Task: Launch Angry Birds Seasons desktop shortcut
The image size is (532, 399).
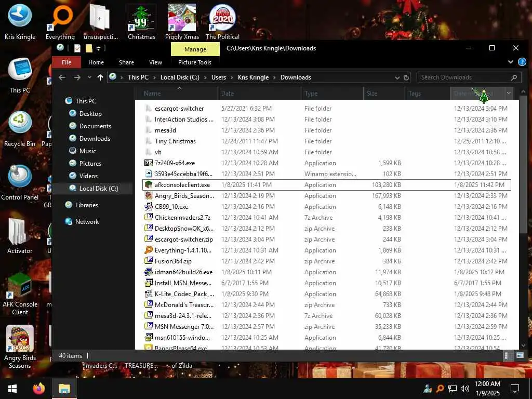Action: coord(20,347)
